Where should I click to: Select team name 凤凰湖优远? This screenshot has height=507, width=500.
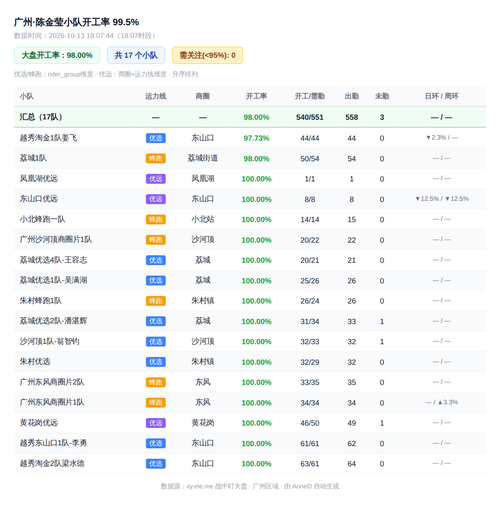pos(39,178)
